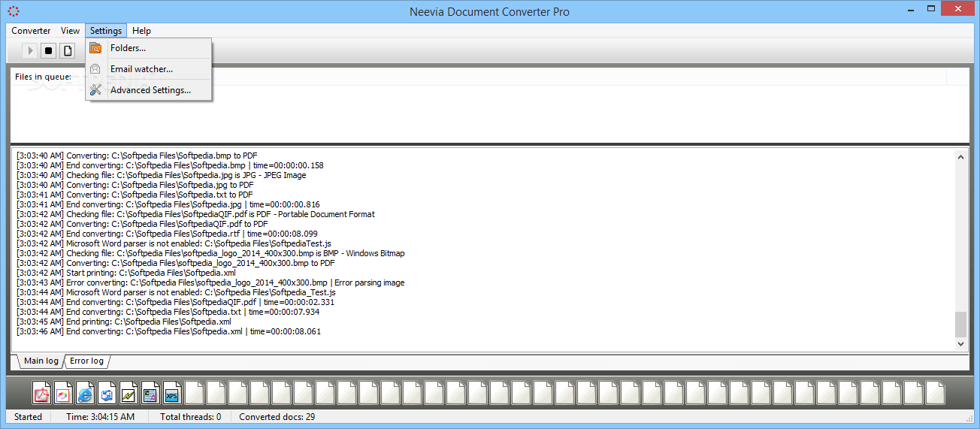Click log line 'is BMP - Windows Bitmap'

pos(210,253)
